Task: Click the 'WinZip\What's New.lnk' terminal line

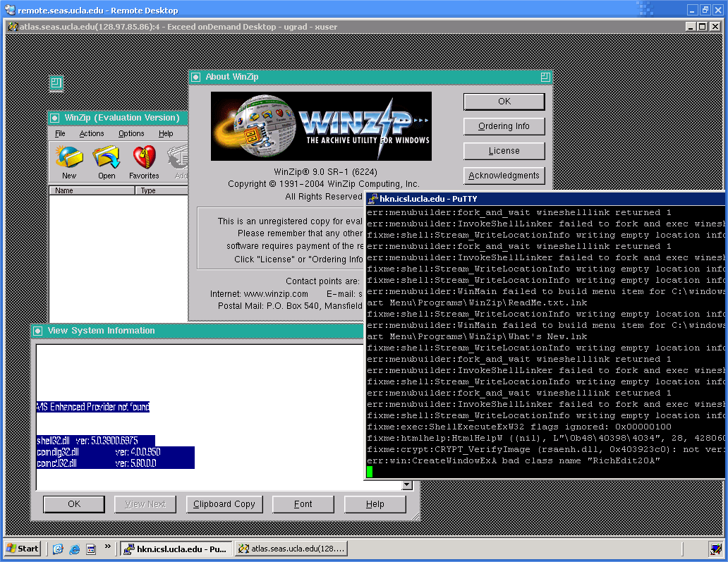Action: click(x=478, y=336)
